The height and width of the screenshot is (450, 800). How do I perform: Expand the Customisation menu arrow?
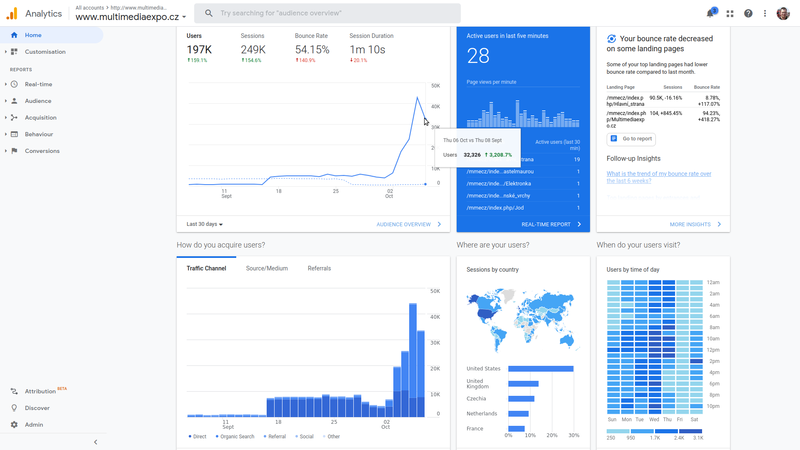click(x=6, y=52)
